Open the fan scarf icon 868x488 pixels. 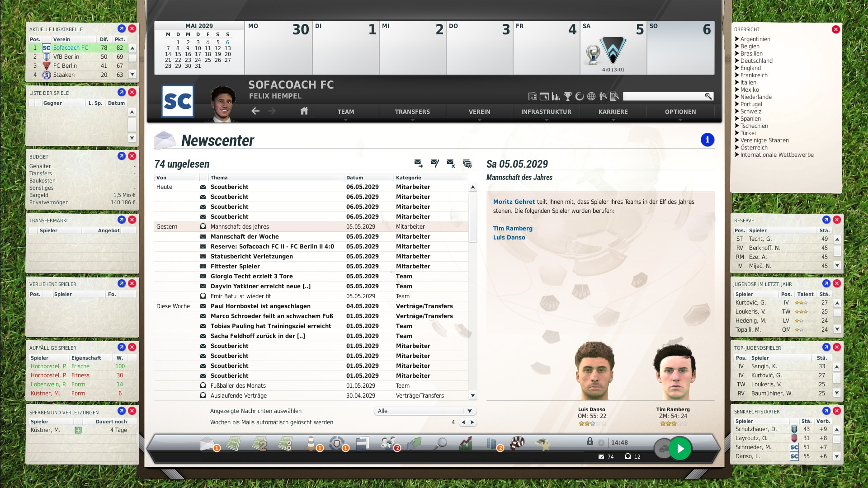[517, 443]
